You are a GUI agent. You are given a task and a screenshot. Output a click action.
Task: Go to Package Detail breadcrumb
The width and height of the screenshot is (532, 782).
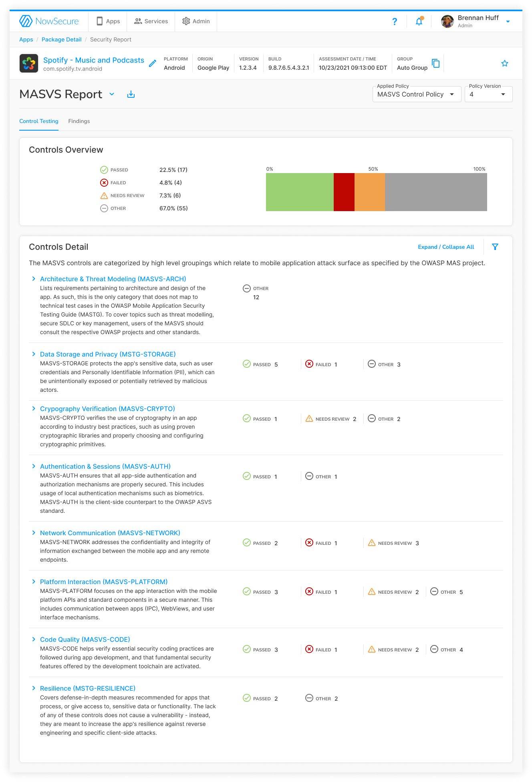point(62,40)
